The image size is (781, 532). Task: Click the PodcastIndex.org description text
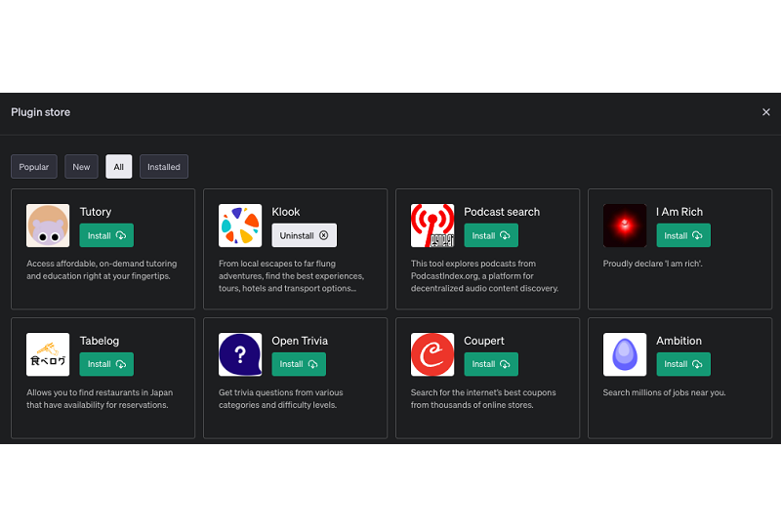(484, 276)
